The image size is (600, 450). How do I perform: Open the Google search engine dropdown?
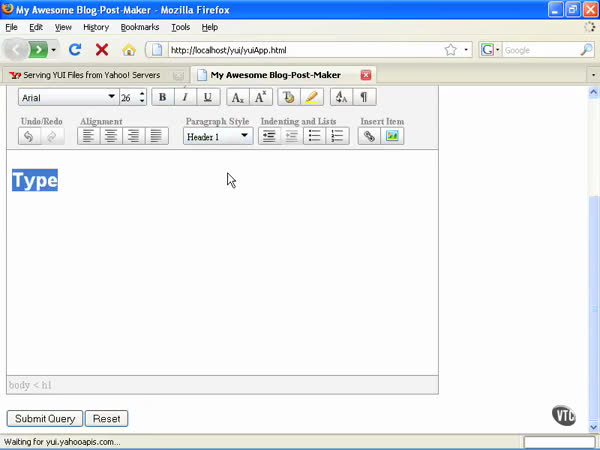(490, 49)
